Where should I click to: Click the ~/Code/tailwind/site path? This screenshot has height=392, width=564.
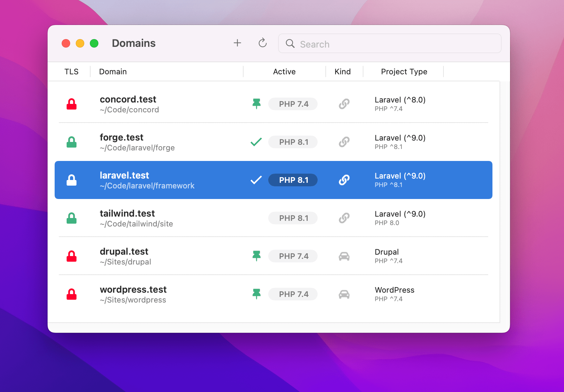coord(136,224)
